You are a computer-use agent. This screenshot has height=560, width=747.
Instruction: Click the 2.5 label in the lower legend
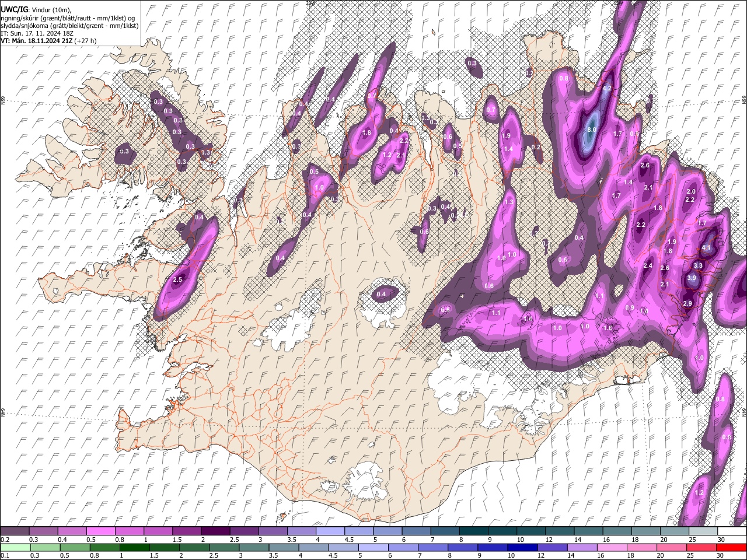point(213,555)
